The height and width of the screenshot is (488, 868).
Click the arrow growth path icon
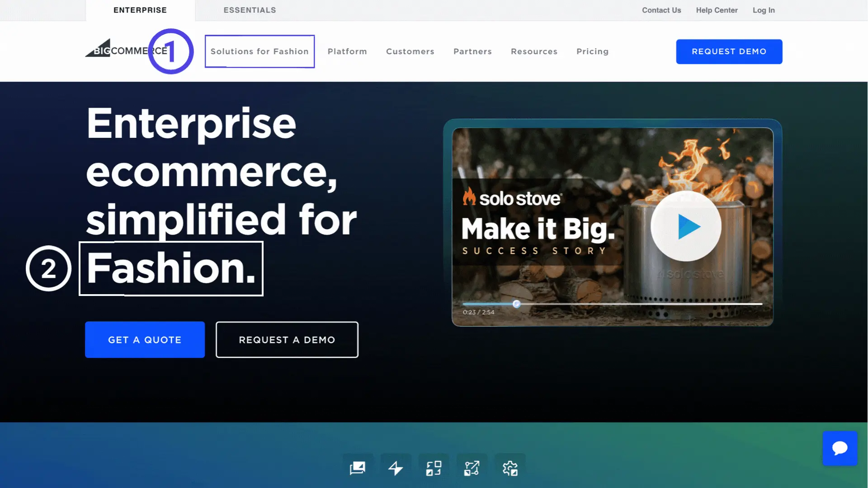[x=472, y=468]
